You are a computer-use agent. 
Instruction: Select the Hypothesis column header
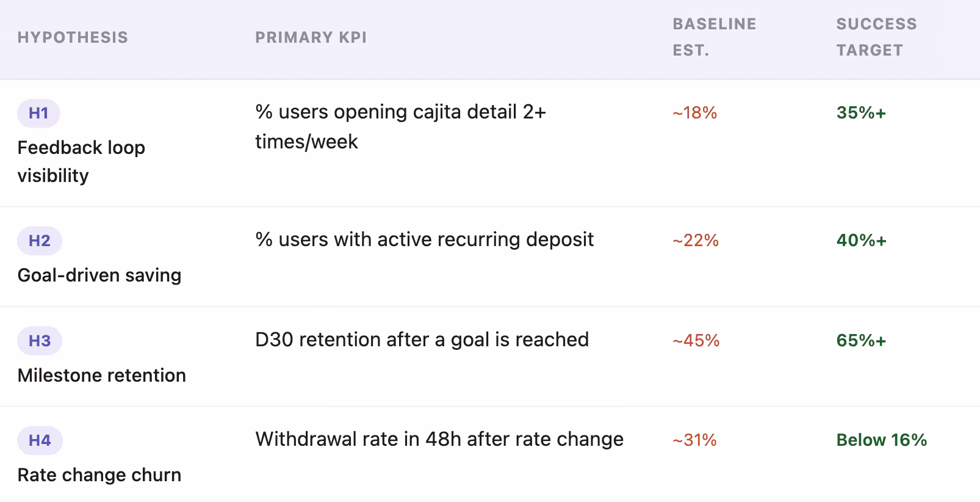pyautogui.click(x=73, y=37)
